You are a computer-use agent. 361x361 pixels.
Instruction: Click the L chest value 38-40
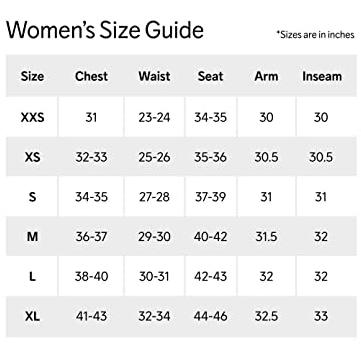[x=91, y=276]
